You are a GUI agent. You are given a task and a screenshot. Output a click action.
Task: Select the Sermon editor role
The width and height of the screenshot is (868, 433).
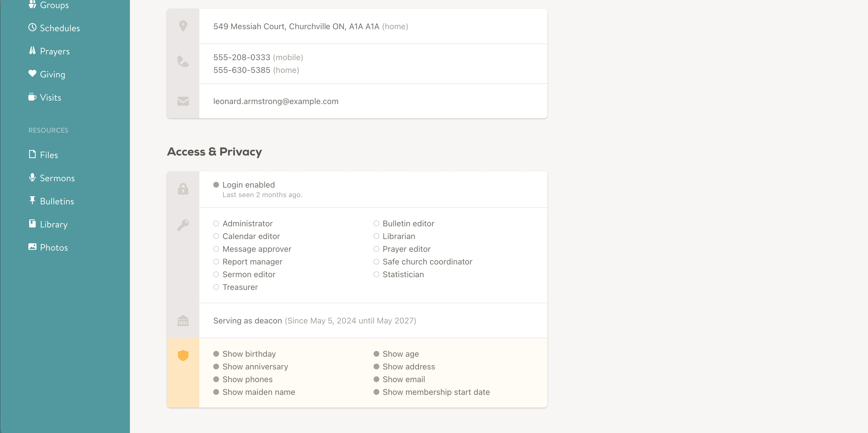click(x=244, y=274)
